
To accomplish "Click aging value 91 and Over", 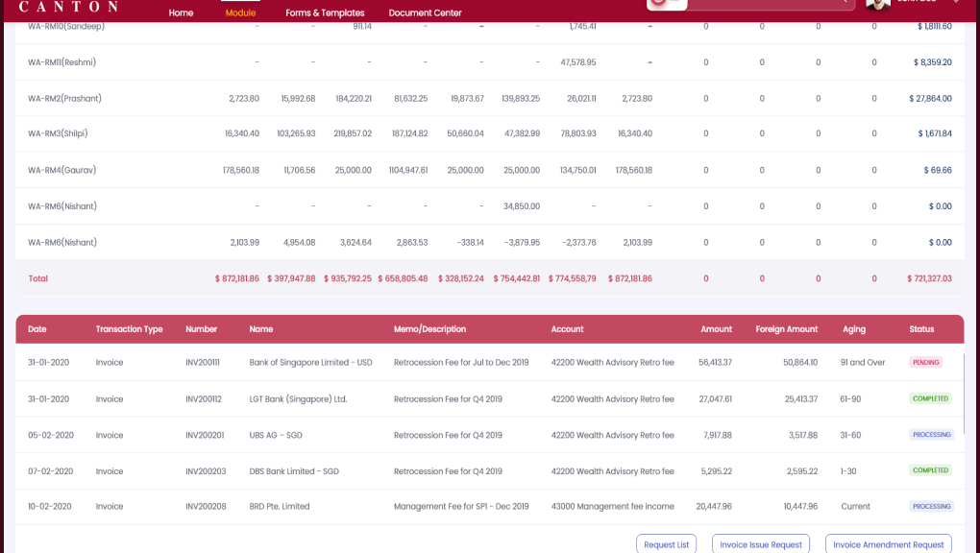I will (x=863, y=362).
